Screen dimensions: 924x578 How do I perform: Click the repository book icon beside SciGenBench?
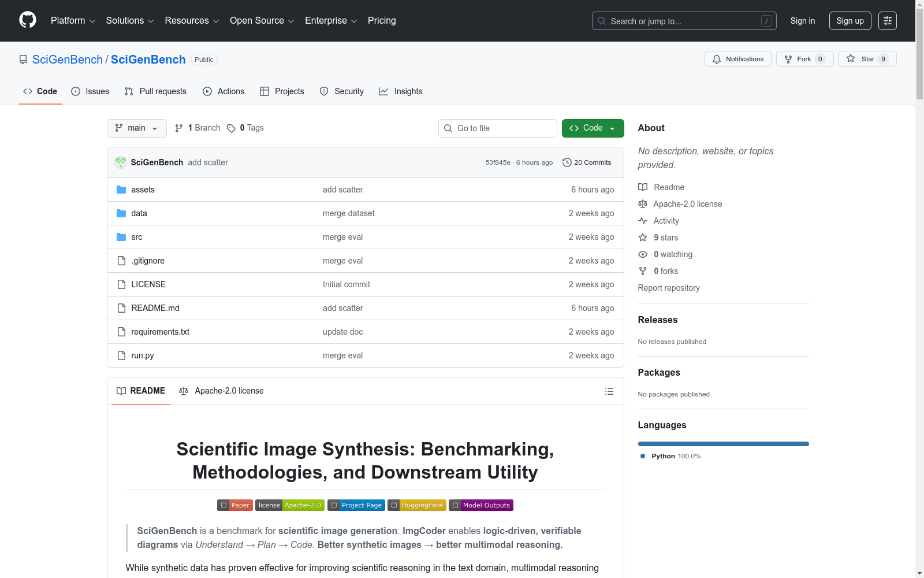pyautogui.click(x=23, y=60)
